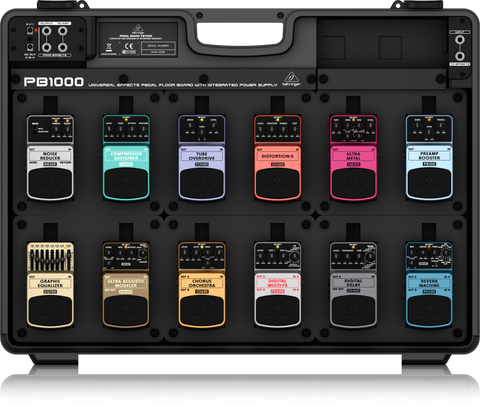Click the lower To Effects jack on the right
480x408 pixels.
click(x=460, y=55)
